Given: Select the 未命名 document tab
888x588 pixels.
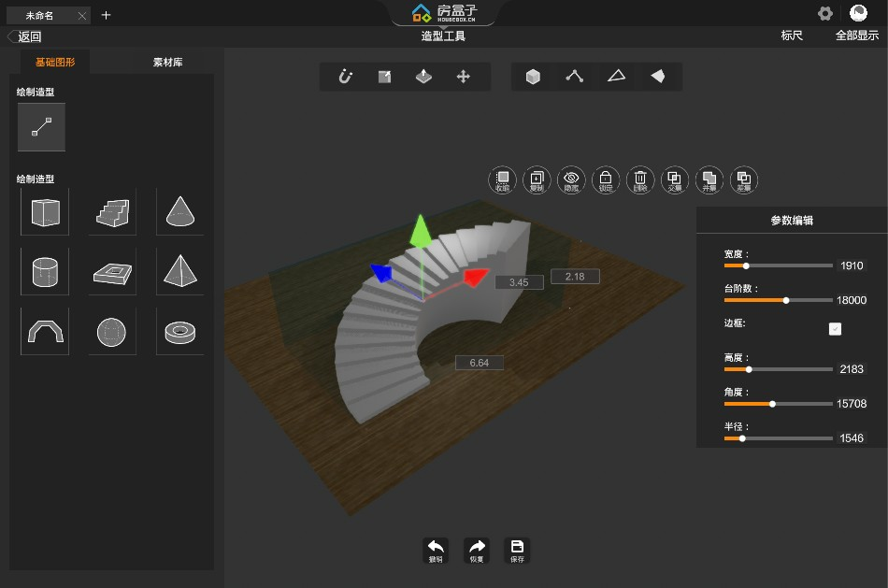Looking at the screenshot, I should click(39, 16).
